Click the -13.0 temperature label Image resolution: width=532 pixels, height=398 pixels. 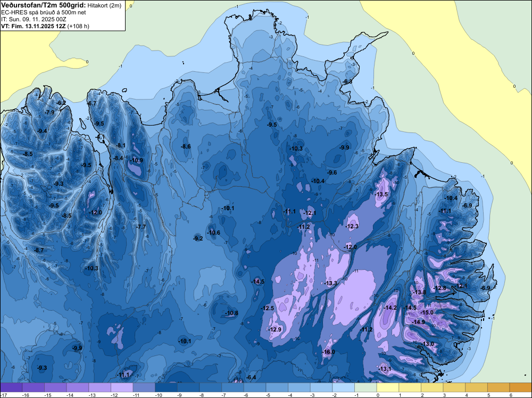[428, 344]
